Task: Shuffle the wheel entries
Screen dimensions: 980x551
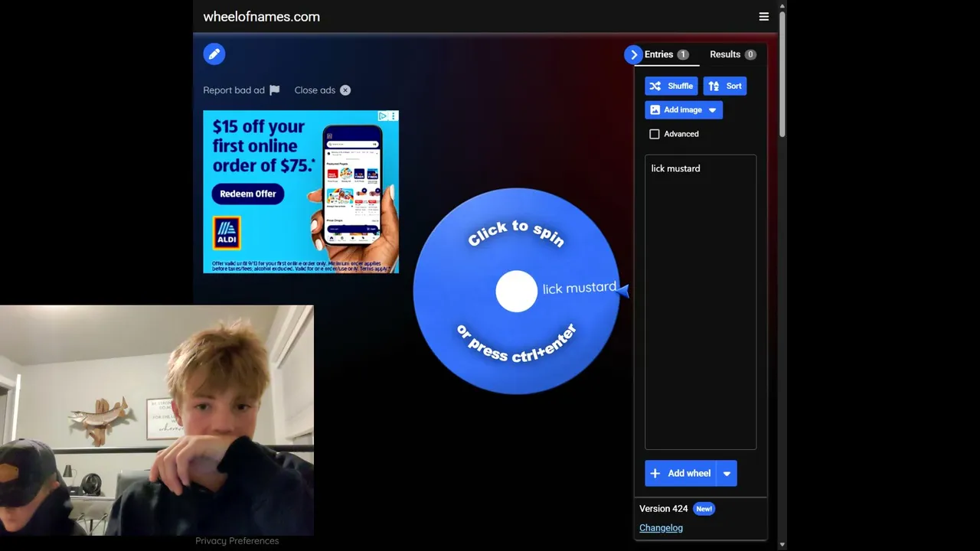Action: (x=671, y=86)
